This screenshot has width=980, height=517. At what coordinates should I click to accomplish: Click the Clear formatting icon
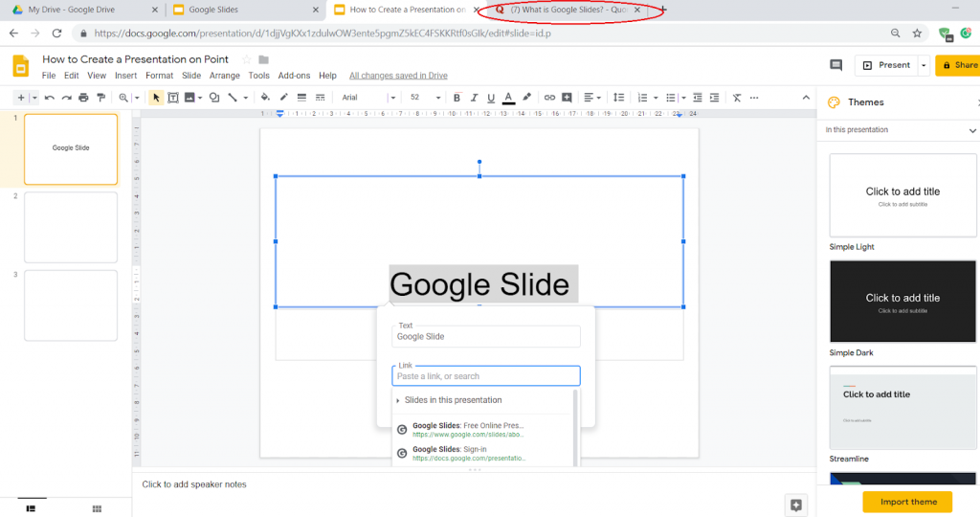(x=737, y=98)
